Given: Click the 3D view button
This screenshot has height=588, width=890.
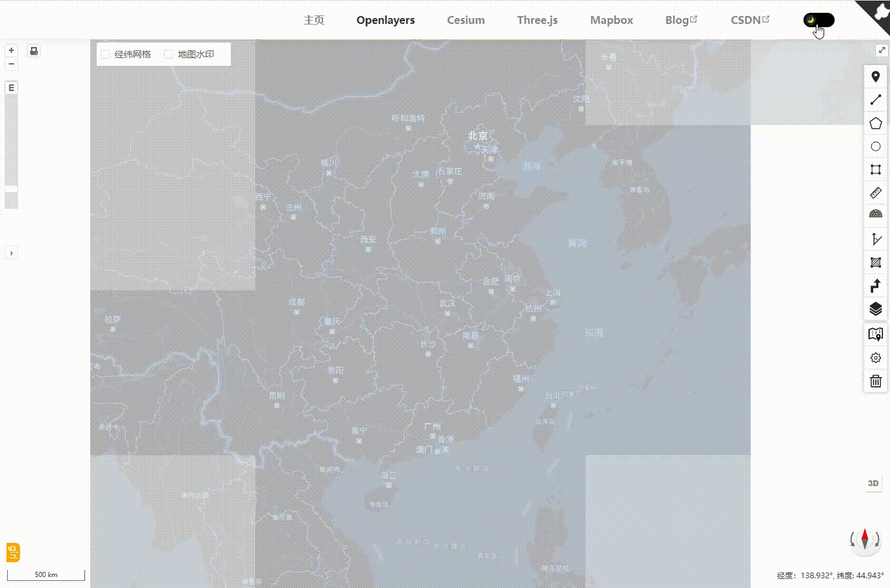Looking at the screenshot, I should pos(873,483).
